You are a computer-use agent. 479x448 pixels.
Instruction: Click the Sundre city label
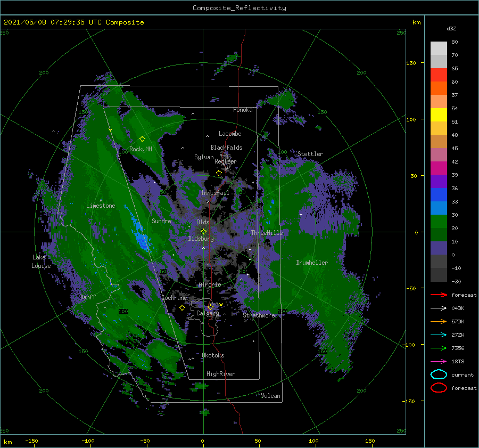(161, 221)
